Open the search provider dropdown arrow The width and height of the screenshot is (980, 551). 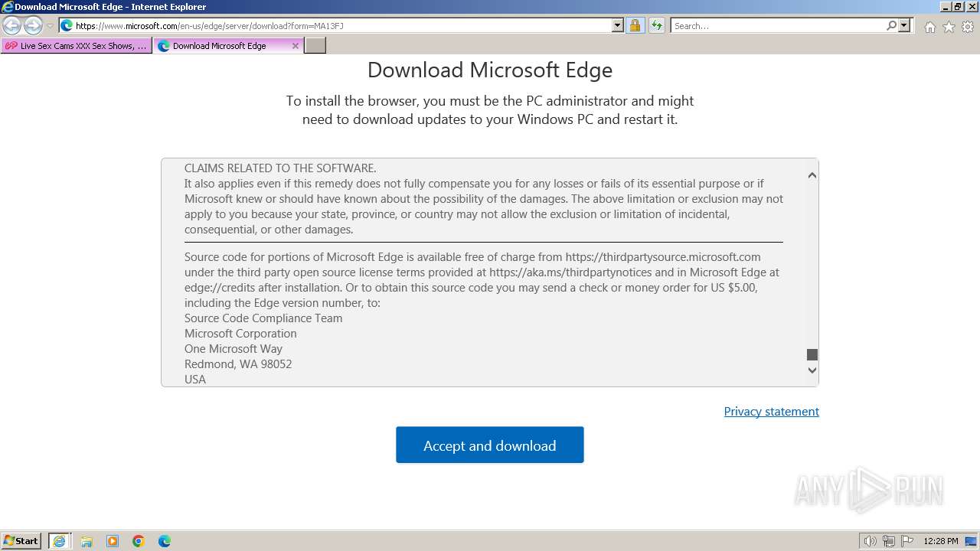pyautogui.click(x=904, y=25)
